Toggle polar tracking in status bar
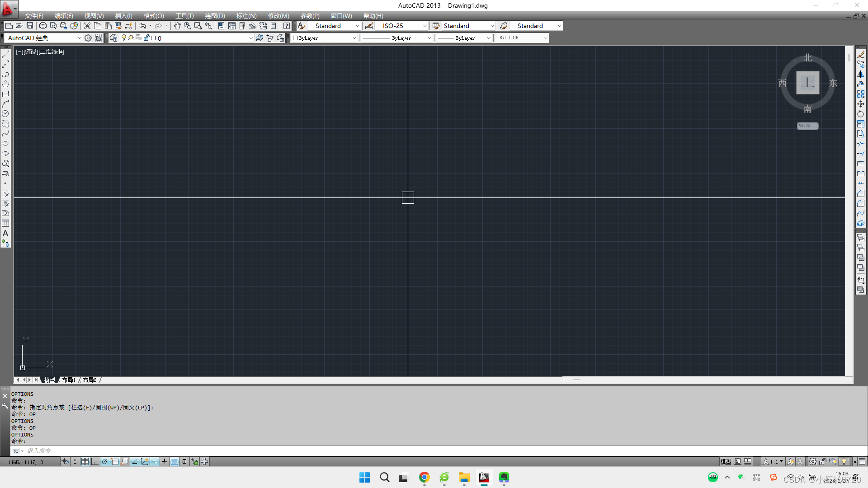 (x=105, y=461)
